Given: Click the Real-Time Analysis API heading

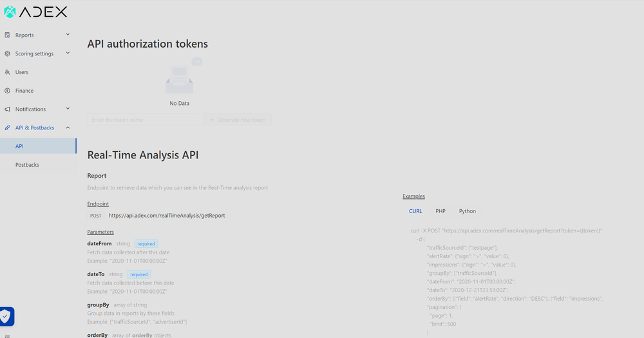Looking at the screenshot, I should (143, 155).
